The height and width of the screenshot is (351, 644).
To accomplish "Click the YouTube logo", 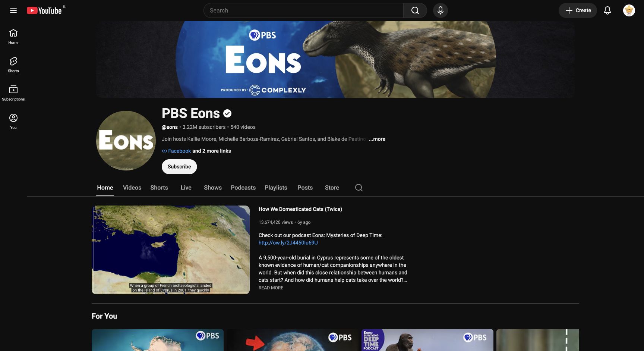I will coord(44,10).
